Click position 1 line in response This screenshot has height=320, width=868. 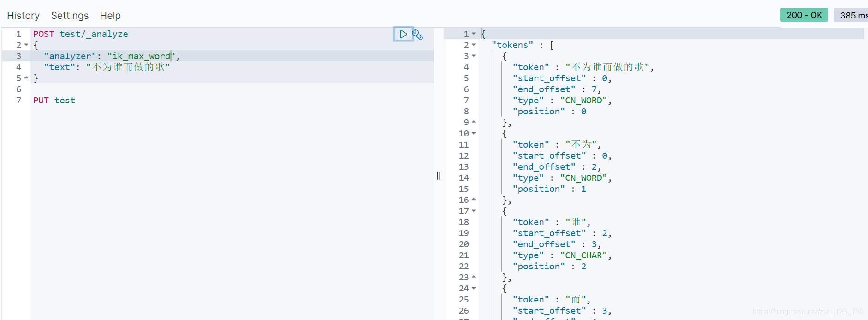(x=549, y=189)
